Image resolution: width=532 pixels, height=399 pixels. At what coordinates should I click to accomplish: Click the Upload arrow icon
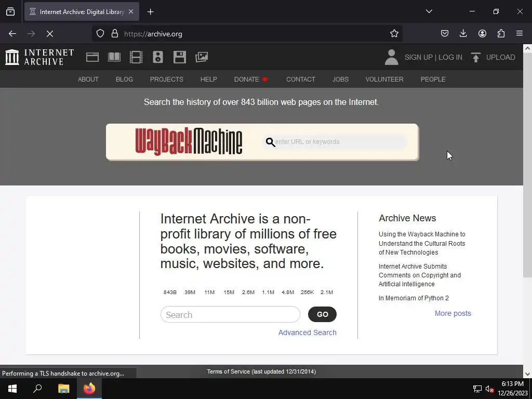click(476, 57)
